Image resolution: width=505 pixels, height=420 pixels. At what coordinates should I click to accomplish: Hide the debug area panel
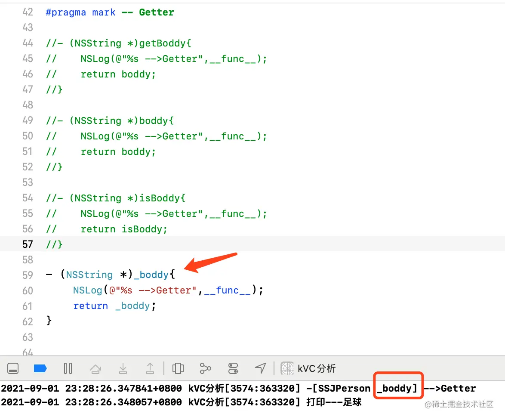pyautogui.click(x=13, y=368)
